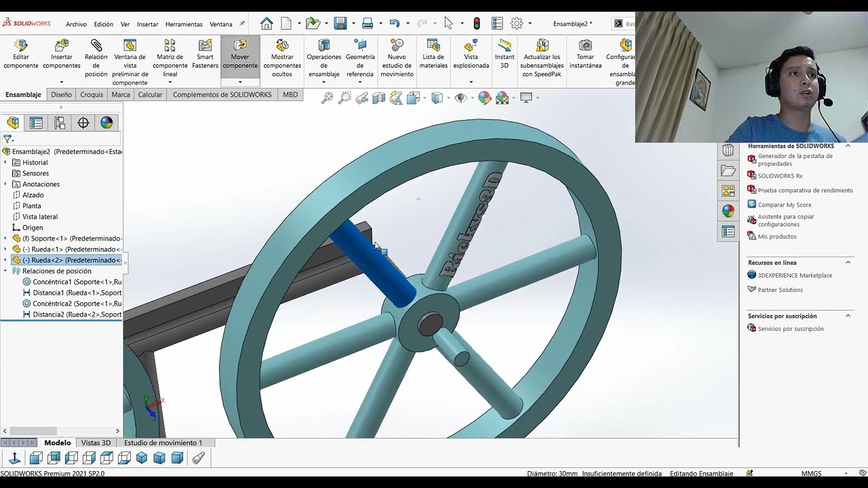This screenshot has width=868, height=488.
Task: Click Instant 3D tool
Action: pyautogui.click(x=505, y=54)
